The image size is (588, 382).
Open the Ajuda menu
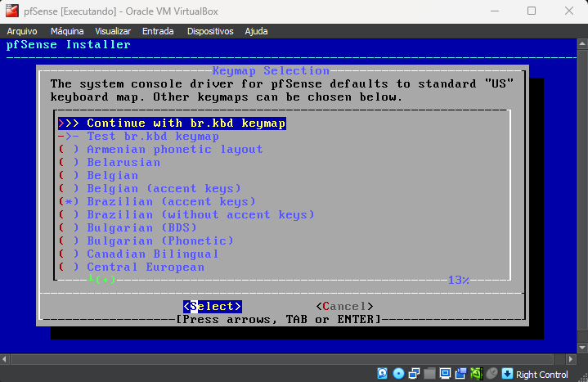pyautogui.click(x=256, y=31)
